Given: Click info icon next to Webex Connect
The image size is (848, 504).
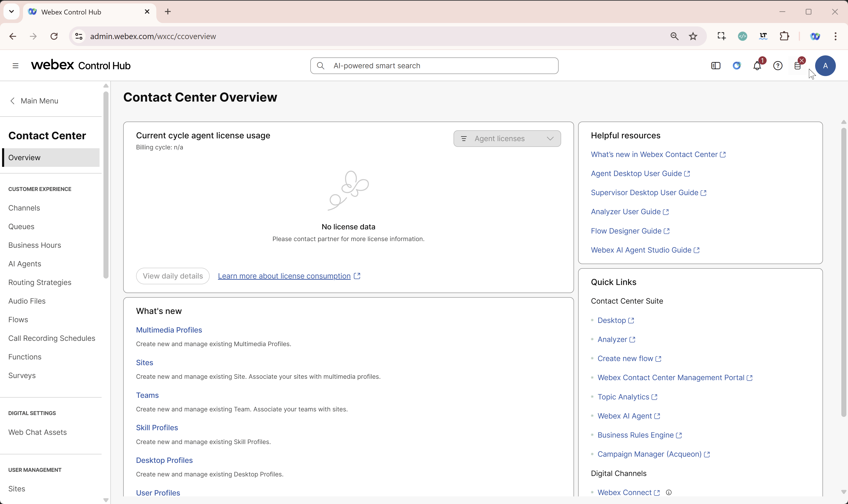Looking at the screenshot, I should 669,492.
